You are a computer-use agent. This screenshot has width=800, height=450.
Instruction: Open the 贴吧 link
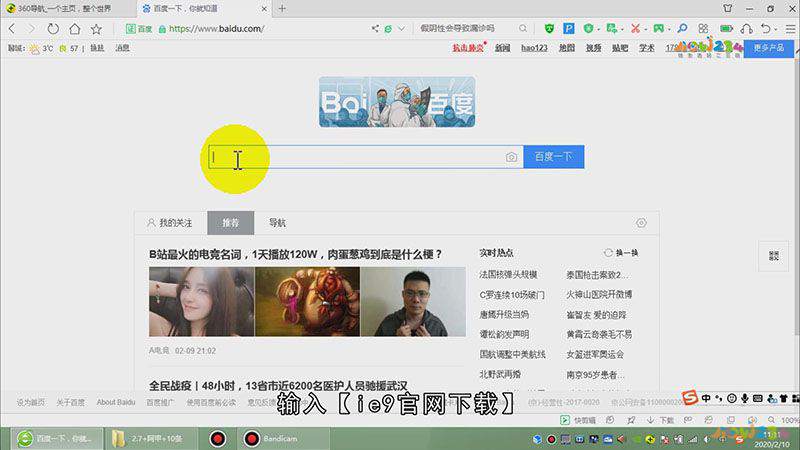tap(620, 48)
